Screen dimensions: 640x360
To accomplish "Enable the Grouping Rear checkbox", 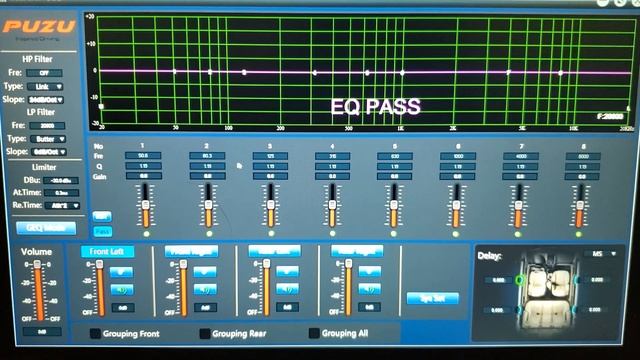I will tap(204, 333).
